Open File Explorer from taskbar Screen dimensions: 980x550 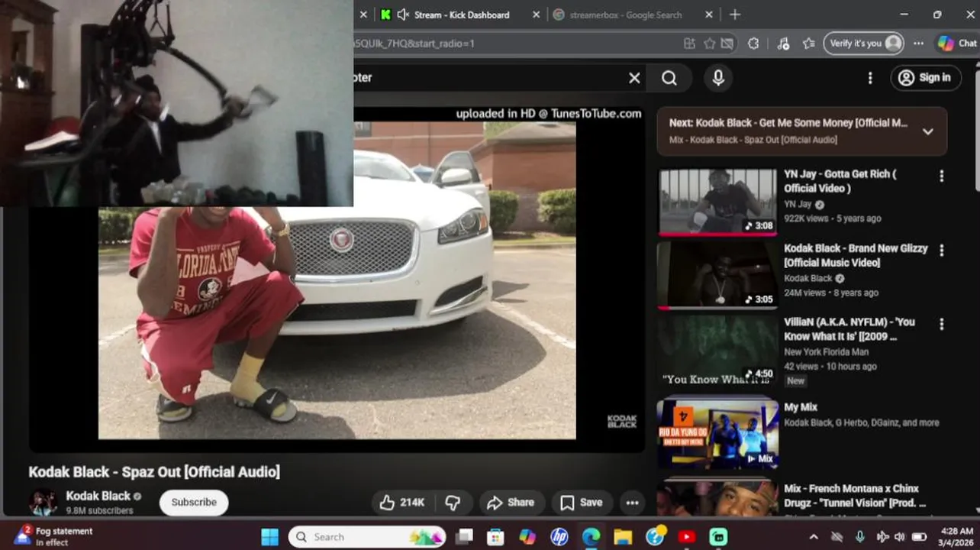[623, 537]
